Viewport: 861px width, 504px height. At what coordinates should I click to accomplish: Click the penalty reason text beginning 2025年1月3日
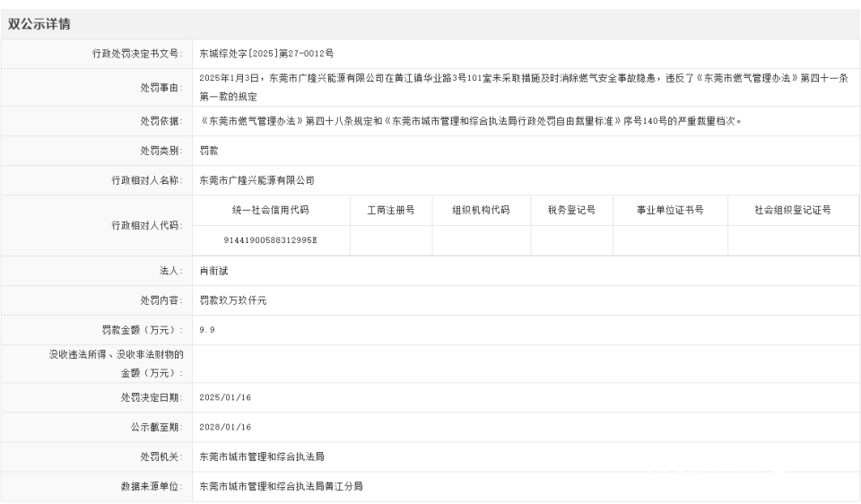(525, 87)
